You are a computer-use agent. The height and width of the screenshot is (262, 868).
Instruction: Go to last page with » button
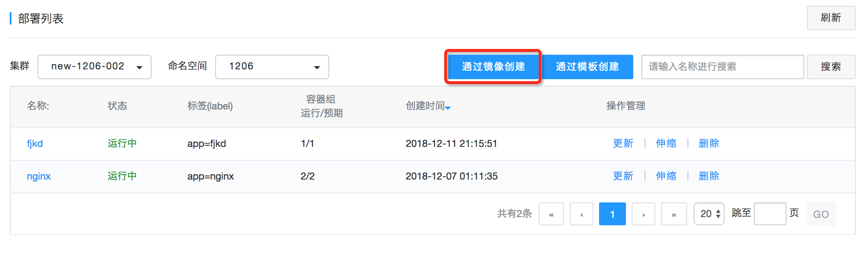(674, 214)
